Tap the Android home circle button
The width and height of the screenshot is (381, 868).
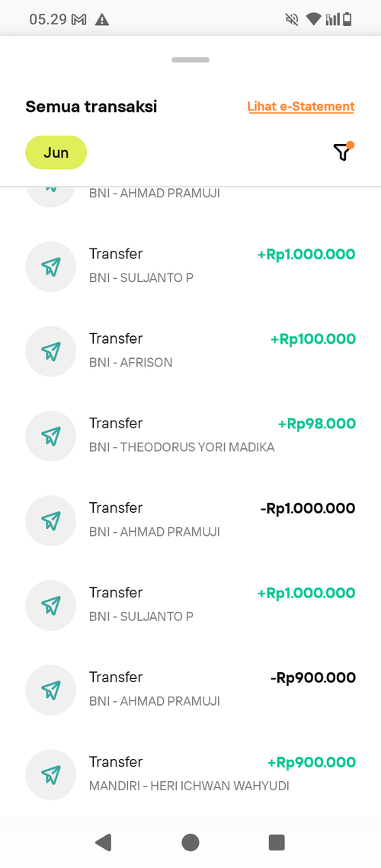click(190, 843)
